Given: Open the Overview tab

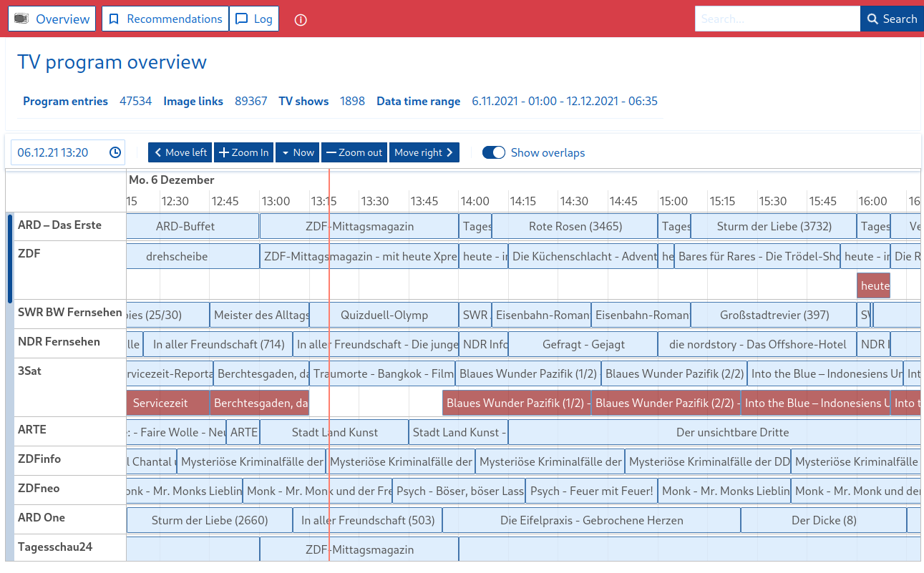Looking at the screenshot, I should tap(52, 19).
